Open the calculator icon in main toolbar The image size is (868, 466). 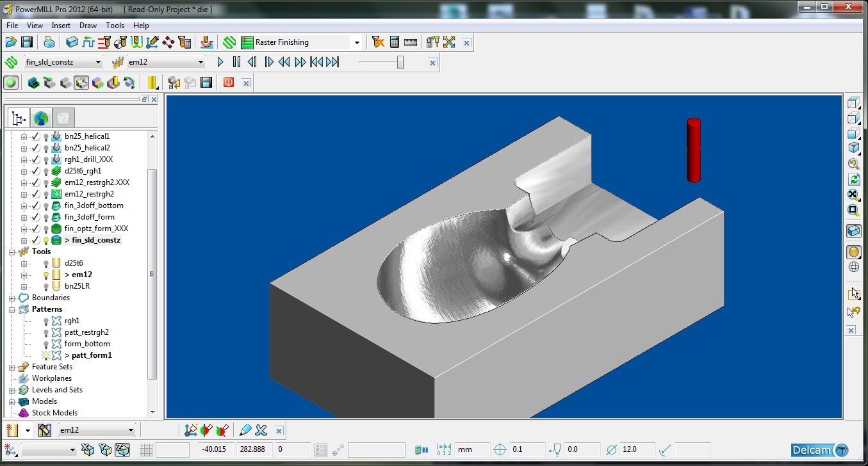pos(395,42)
